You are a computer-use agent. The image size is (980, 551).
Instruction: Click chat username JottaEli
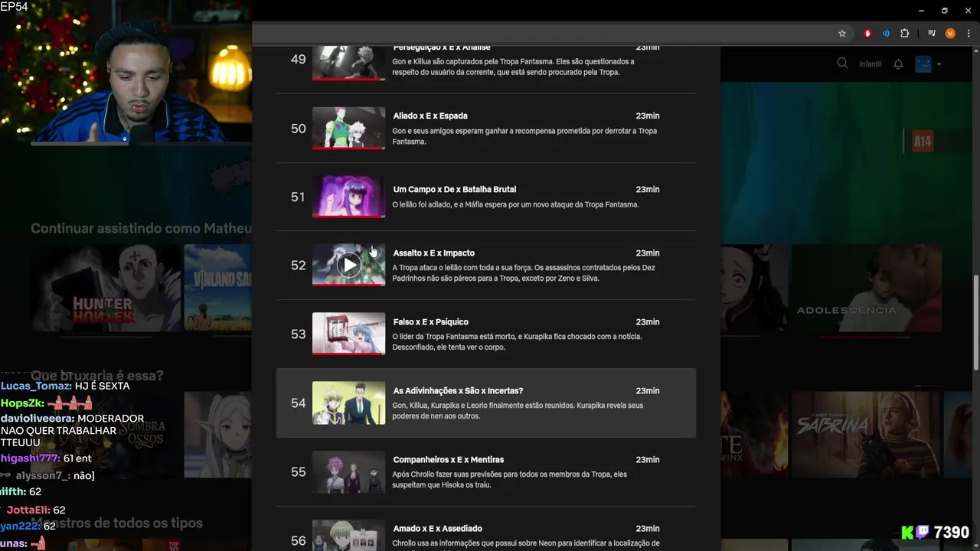pos(27,510)
